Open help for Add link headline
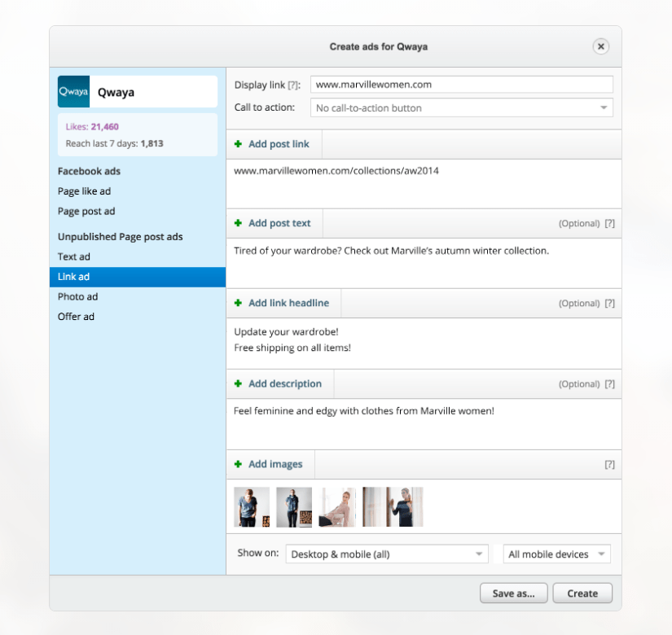Viewport: 672px width, 635px height. [x=609, y=304]
